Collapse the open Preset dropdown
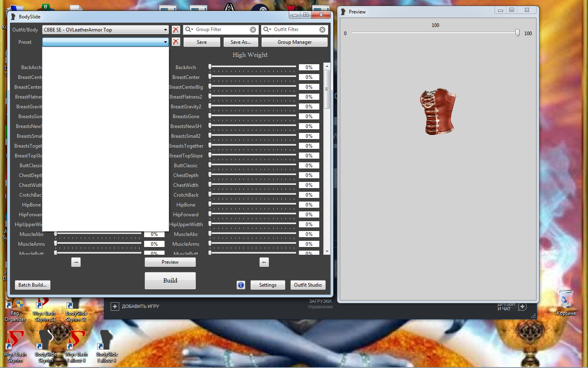 click(165, 42)
